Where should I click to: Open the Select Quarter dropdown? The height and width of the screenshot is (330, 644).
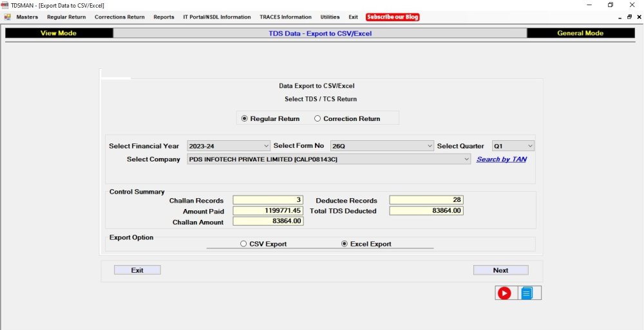coord(513,146)
